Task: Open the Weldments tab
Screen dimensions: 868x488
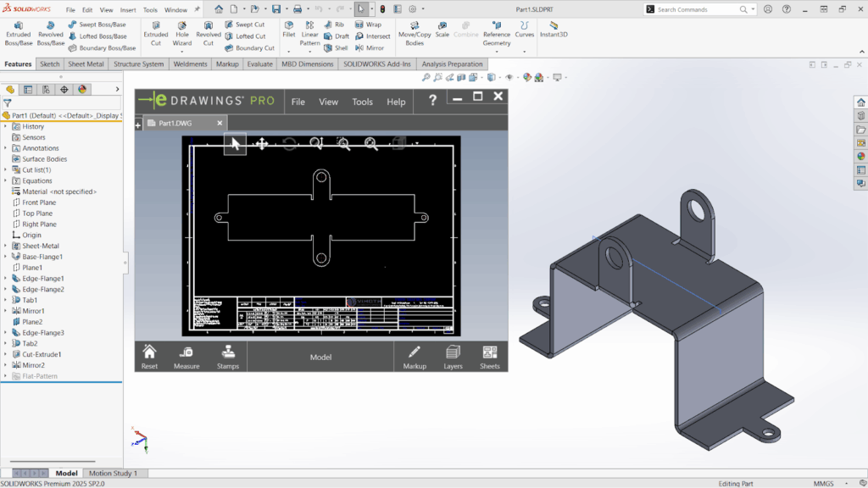Action: [190, 64]
